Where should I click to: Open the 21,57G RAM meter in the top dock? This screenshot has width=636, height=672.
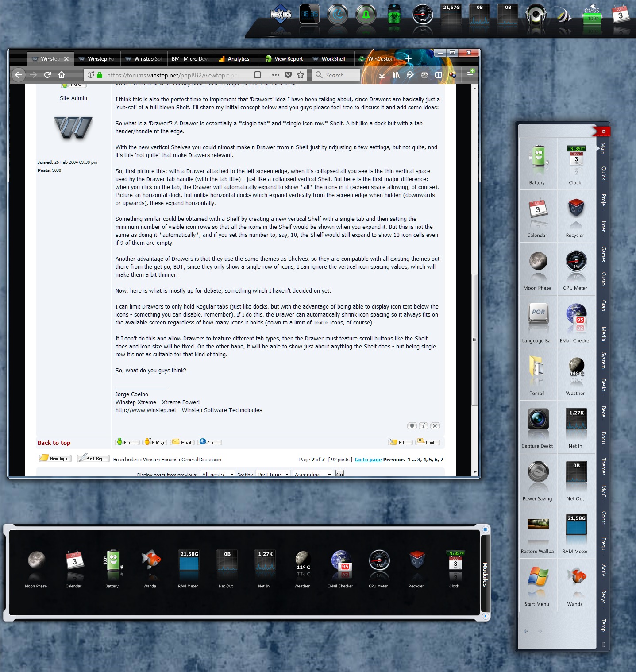point(451,14)
